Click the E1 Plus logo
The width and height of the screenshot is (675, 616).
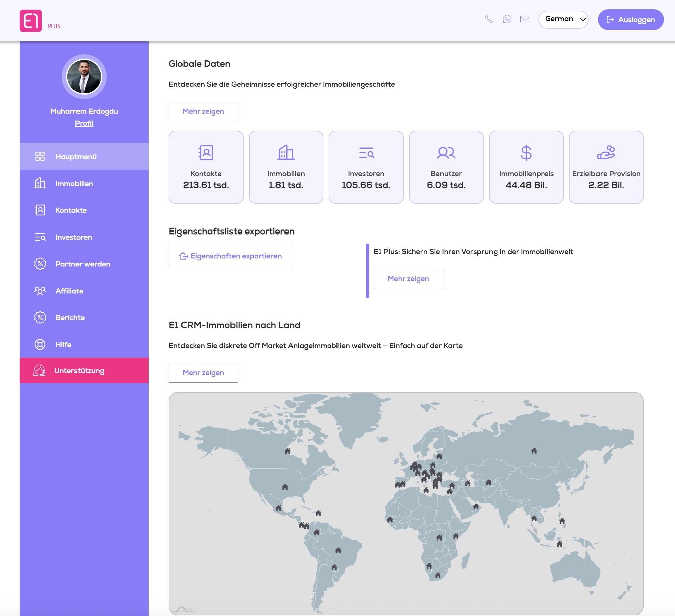pyautogui.click(x=31, y=21)
